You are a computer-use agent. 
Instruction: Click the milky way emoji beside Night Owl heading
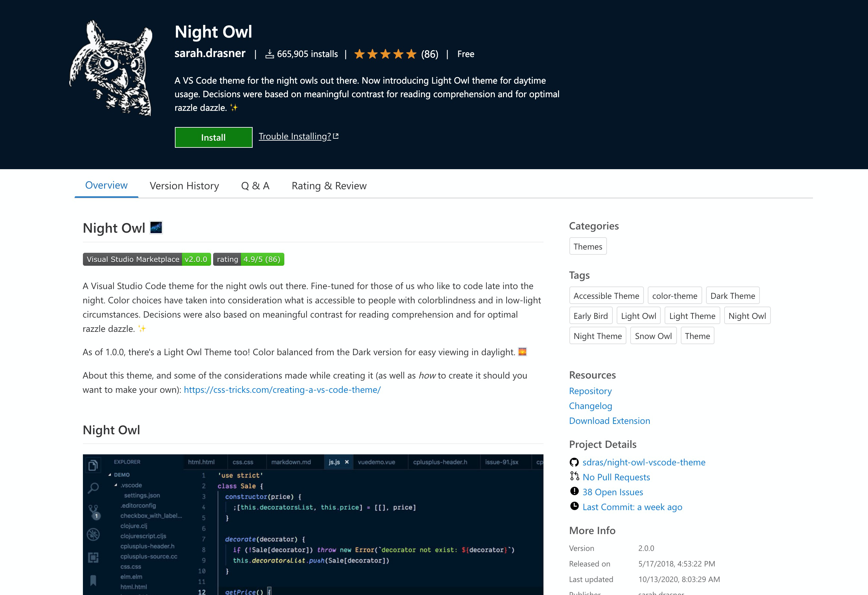click(156, 227)
